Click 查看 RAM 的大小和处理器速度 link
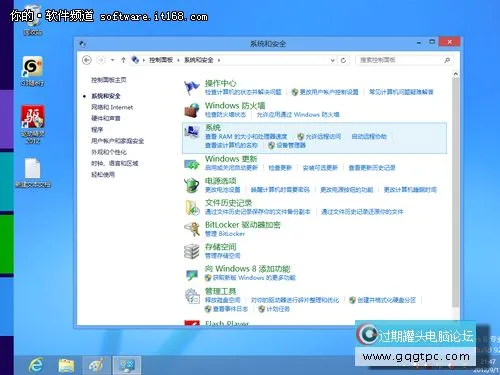The width and height of the screenshot is (500, 375). point(246,136)
